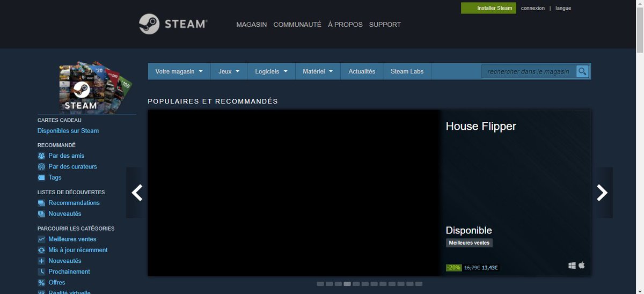Click the -20% discount badge

(453, 267)
